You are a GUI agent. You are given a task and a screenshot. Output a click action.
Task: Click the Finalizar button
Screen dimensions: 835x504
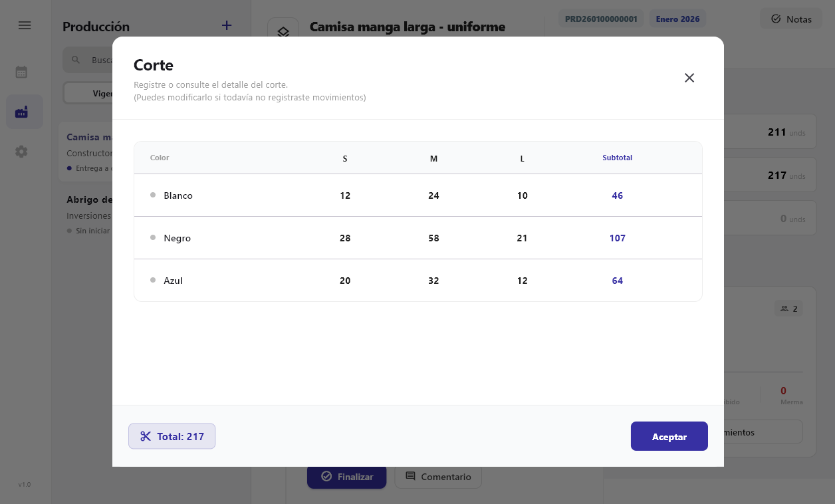pos(346,477)
